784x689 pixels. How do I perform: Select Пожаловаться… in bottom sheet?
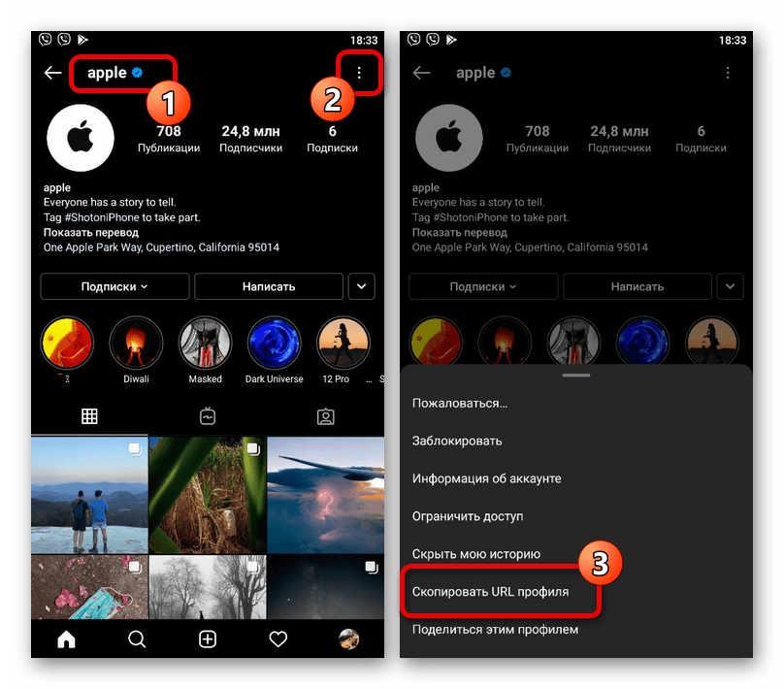coord(576,404)
